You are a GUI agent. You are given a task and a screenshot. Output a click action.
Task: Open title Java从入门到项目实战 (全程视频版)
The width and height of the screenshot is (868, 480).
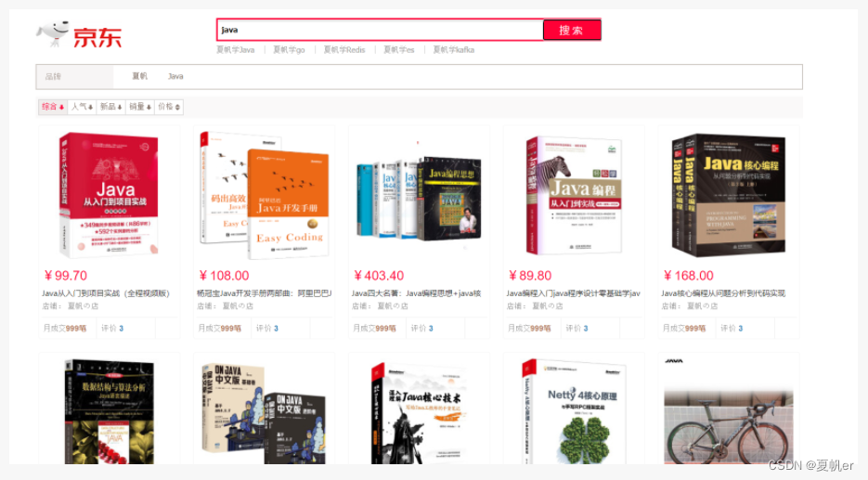pos(106,293)
